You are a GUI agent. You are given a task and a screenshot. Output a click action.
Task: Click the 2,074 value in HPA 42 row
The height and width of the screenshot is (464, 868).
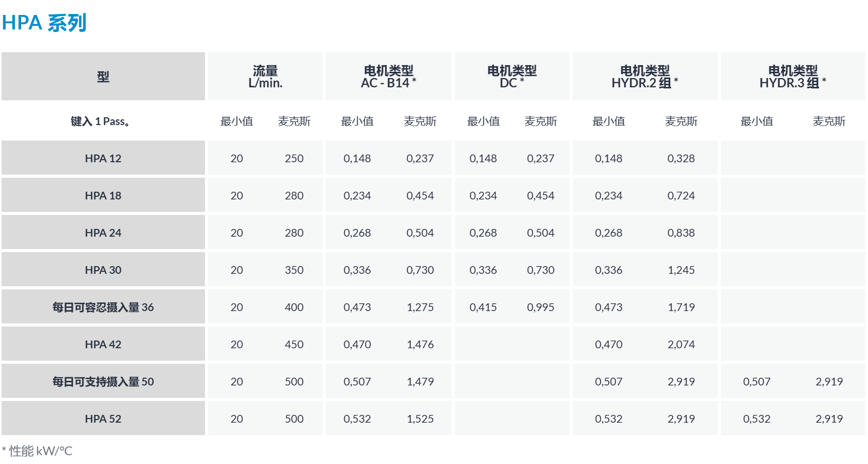tap(681, 344)
